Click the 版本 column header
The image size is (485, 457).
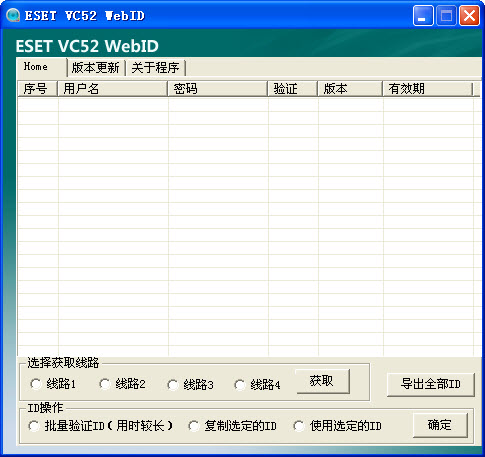(350, 89)
